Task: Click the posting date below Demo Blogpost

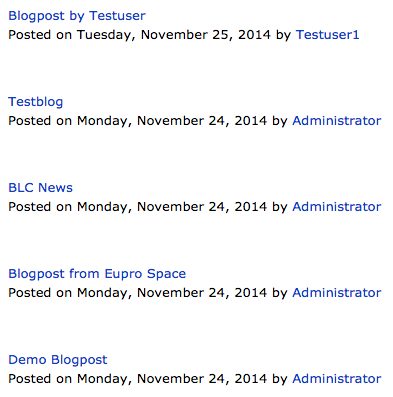Action: (x=172, y=379)
